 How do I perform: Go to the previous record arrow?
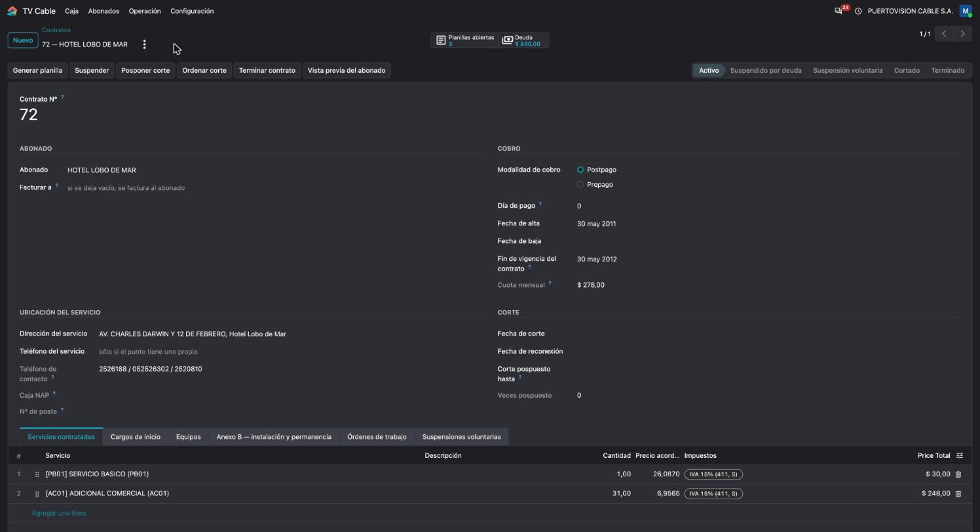pyautogui.click(x=944, y=33)
